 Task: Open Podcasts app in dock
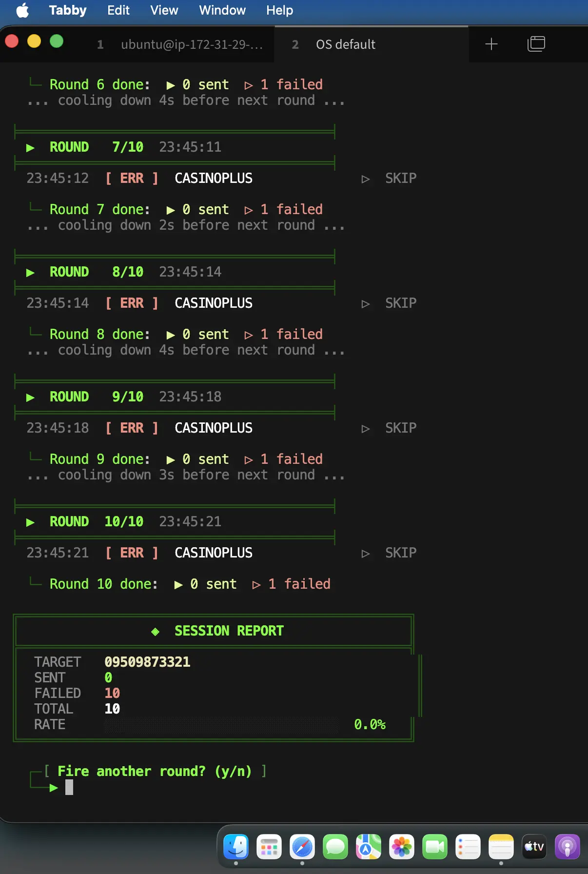coord(568,847)
